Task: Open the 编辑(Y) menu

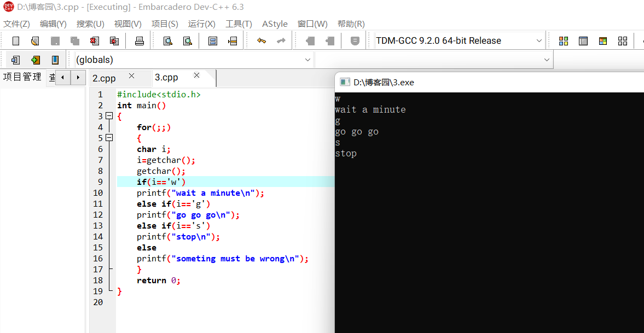Action: [x=54, y=24]
